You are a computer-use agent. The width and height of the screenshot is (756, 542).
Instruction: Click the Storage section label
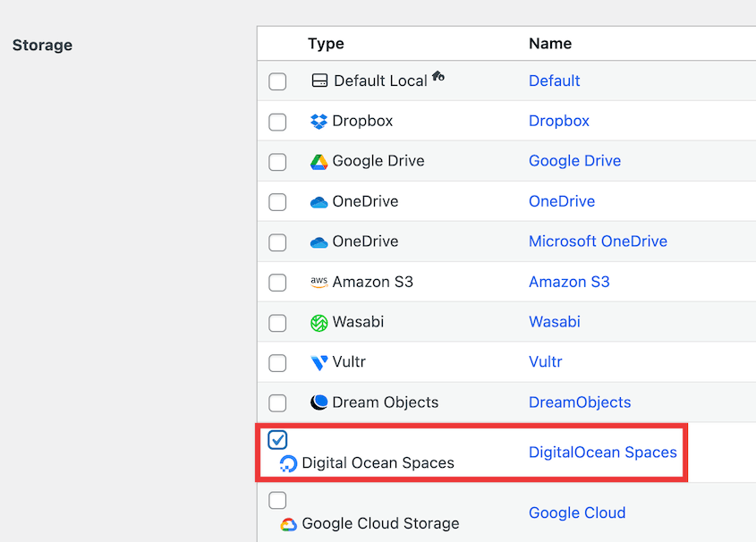point(42,45)
